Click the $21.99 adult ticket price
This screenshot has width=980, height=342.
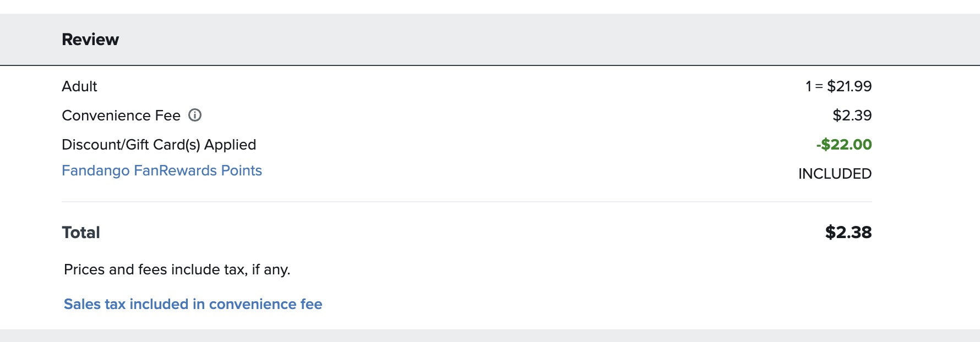849,86
